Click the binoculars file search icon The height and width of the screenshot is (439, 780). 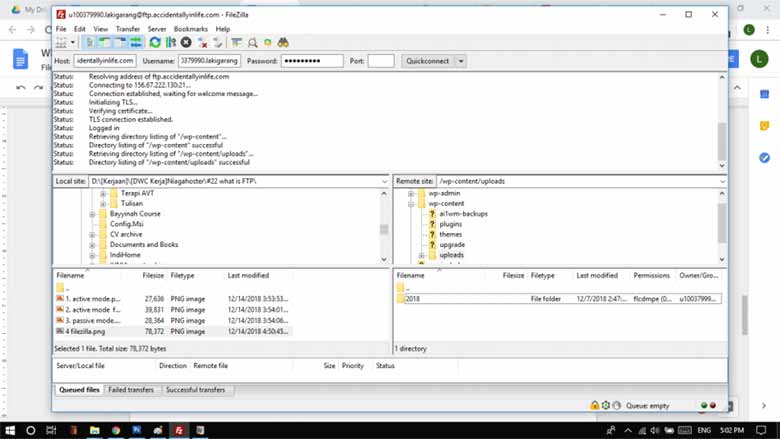pos(283,43)
